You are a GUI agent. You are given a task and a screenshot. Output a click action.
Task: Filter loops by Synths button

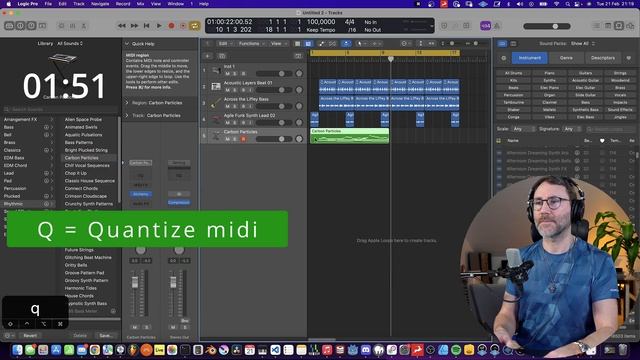tap(549, 80)
